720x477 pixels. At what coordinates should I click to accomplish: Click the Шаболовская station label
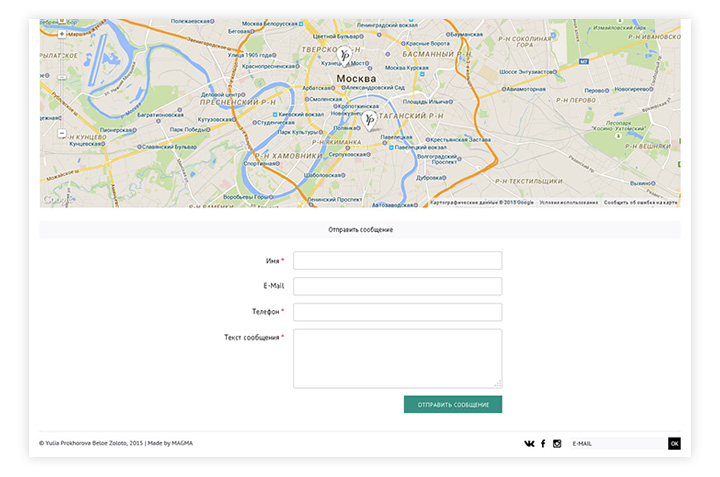pos(324,175)
